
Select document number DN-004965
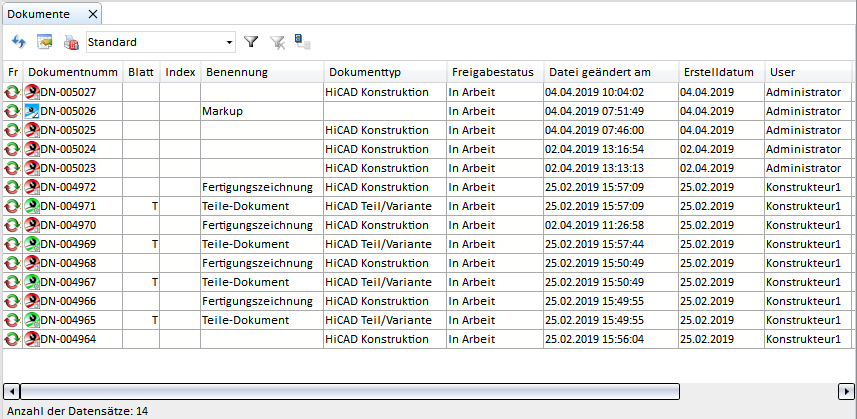(x=68, y=320)
